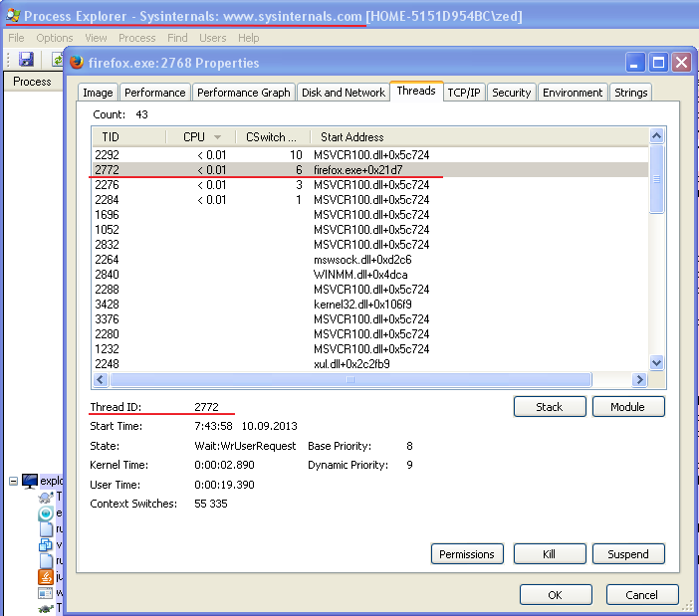Open the Options menu in the menu bar

55,38
